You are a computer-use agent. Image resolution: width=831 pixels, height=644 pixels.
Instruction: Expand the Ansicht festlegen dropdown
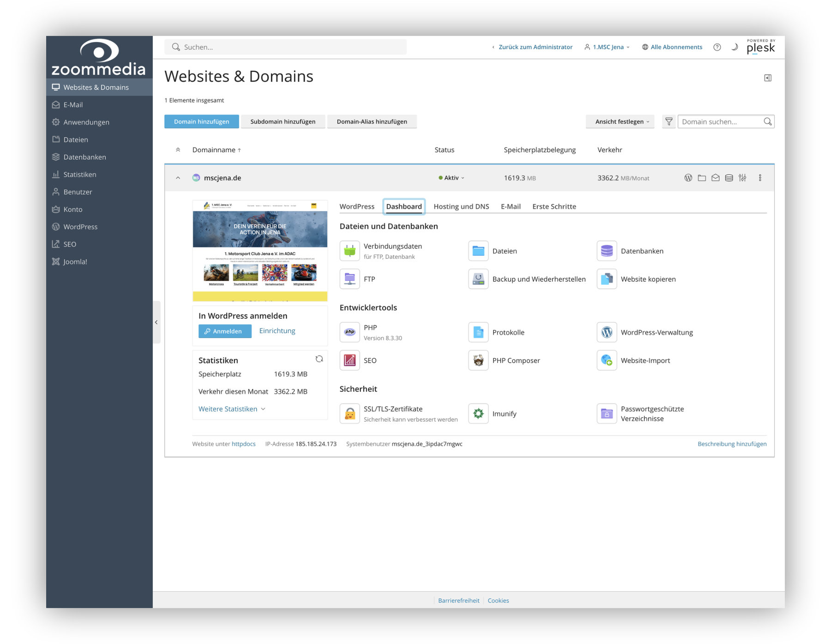click(620, 121)
